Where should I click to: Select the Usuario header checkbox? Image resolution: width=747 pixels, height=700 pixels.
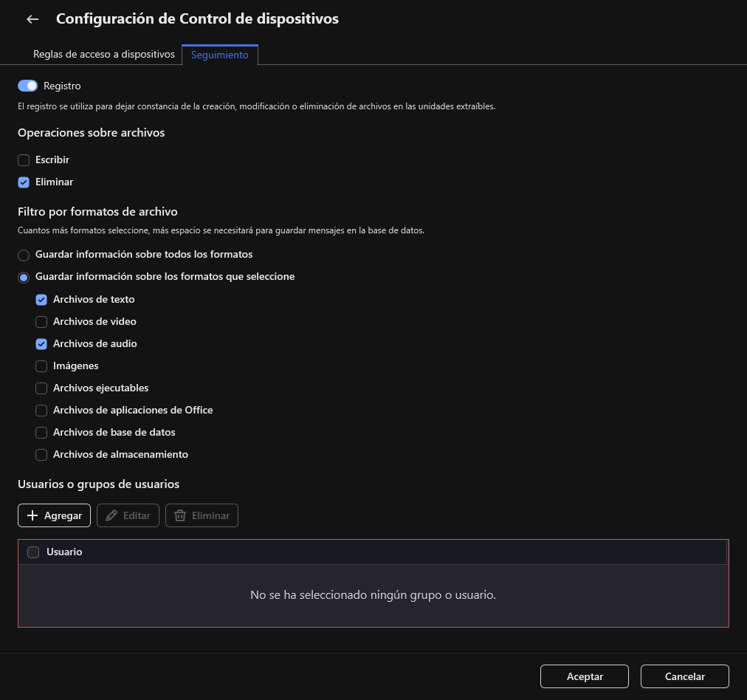point(33,552)
